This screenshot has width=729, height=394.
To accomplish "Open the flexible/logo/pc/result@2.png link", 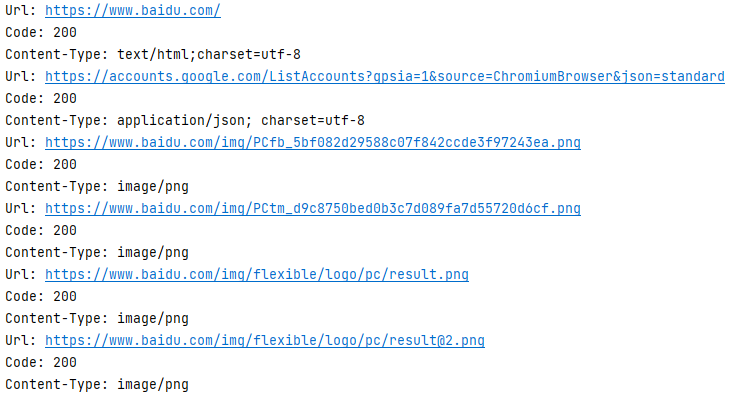I will [x=265, y=341].
